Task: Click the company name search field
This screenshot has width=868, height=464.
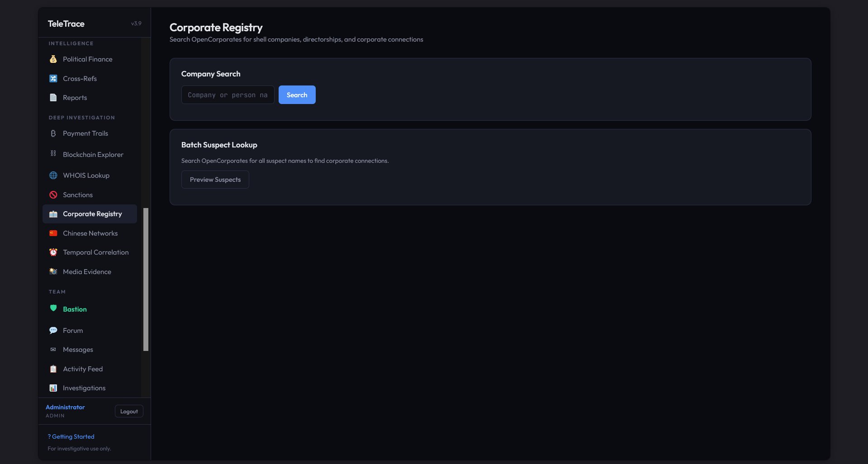Action: click(228, 95)
